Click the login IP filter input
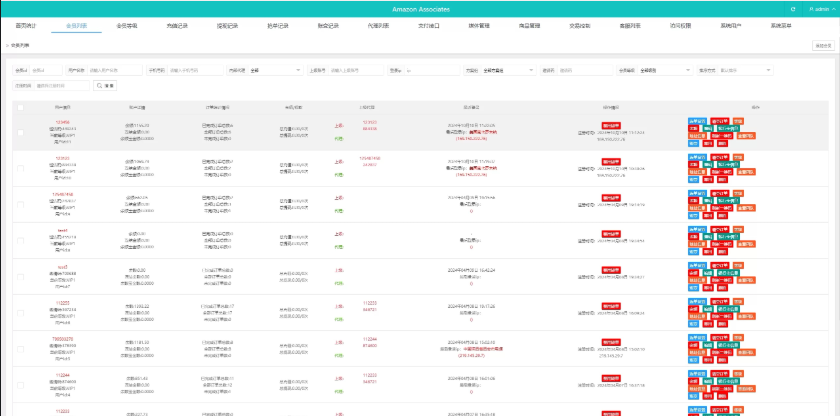Screen dimensions: 840x416 (432, 70)
